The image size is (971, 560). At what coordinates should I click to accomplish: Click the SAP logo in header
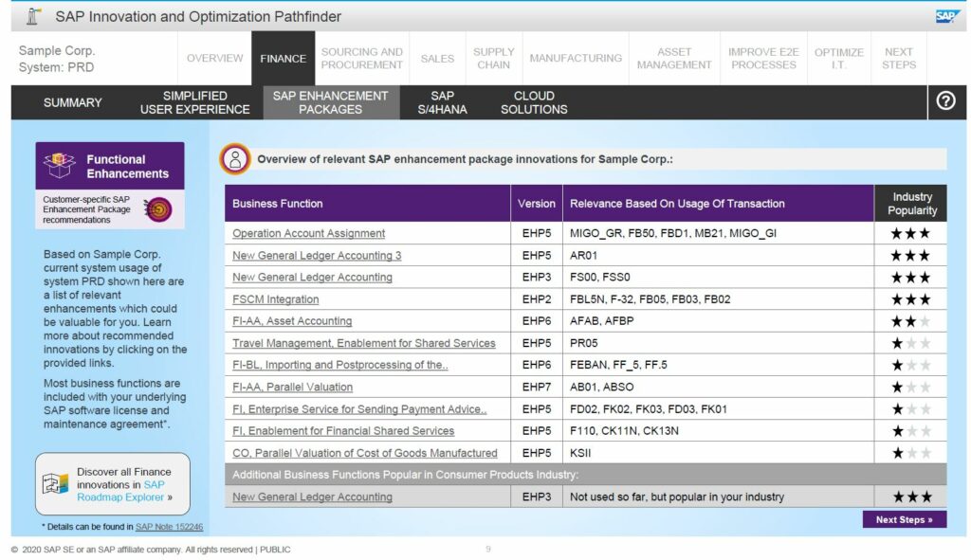pyautogui.click(x=945, y=16)
